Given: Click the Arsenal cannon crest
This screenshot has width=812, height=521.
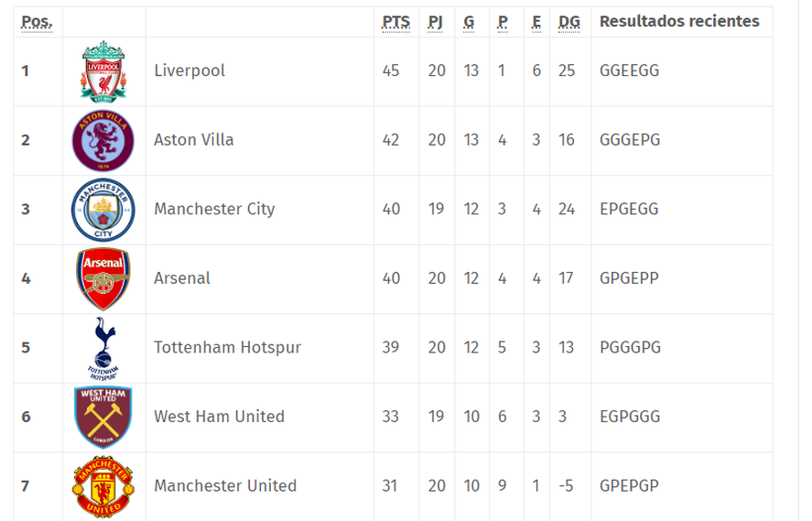Looking at the screenshot, I should pos(103,278).
